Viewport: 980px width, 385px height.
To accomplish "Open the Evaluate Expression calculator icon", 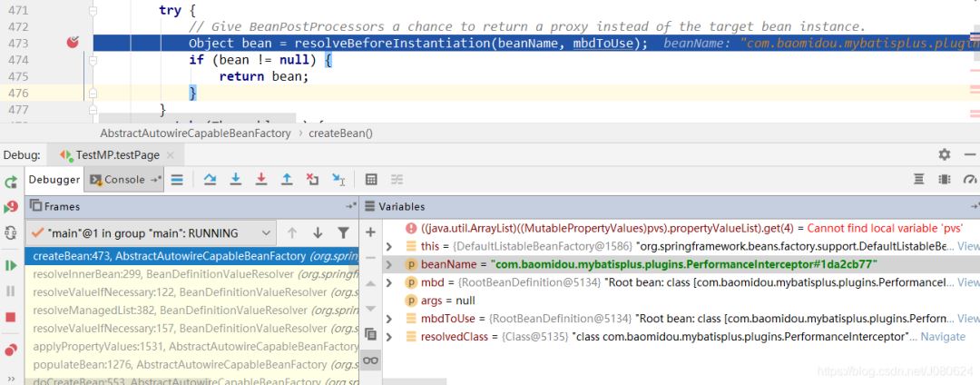I will tap(371, 180).
